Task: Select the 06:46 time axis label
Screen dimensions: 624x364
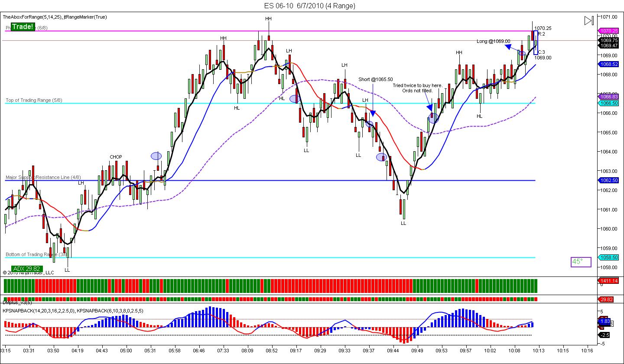Action: 199,350
